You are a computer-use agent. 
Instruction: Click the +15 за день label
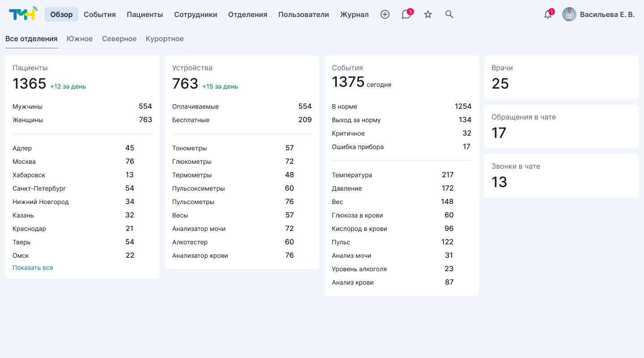point(220,86)
